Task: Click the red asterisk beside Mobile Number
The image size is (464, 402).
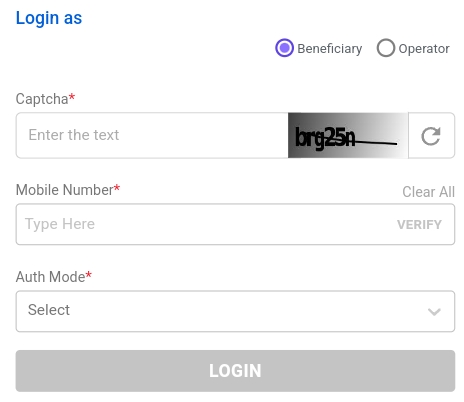Action: [x=117, y=187]
